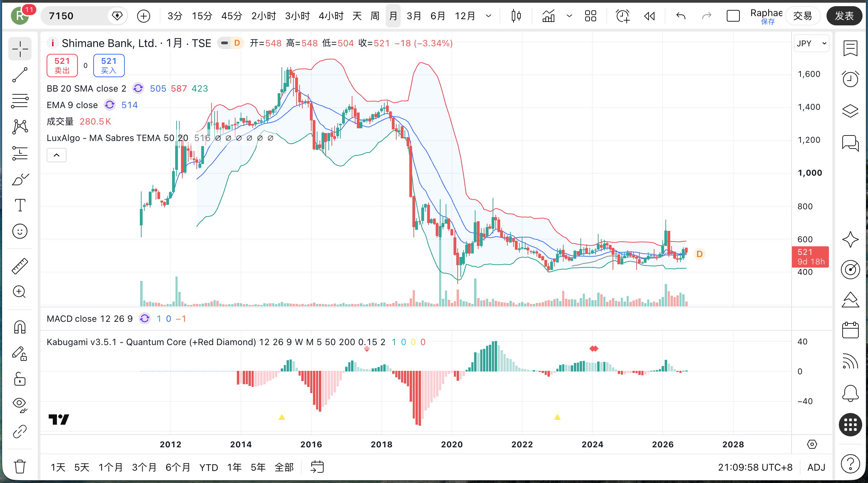The width and height of the screenshot is (868, 483).
Task: Pick the trend line drawing tool
Action: point(20,75)
